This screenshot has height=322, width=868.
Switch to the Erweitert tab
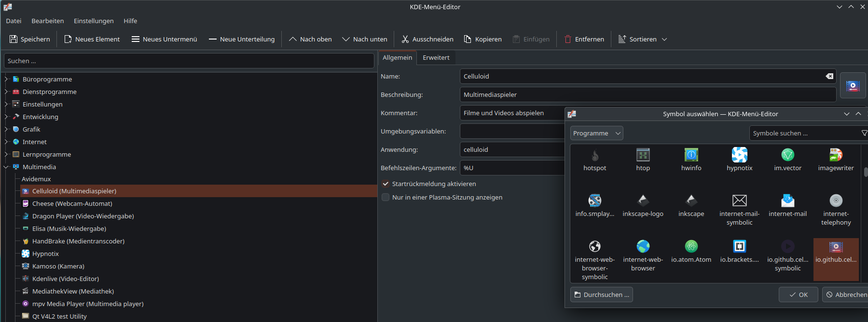pyautogui.click(x=436, y=57)
